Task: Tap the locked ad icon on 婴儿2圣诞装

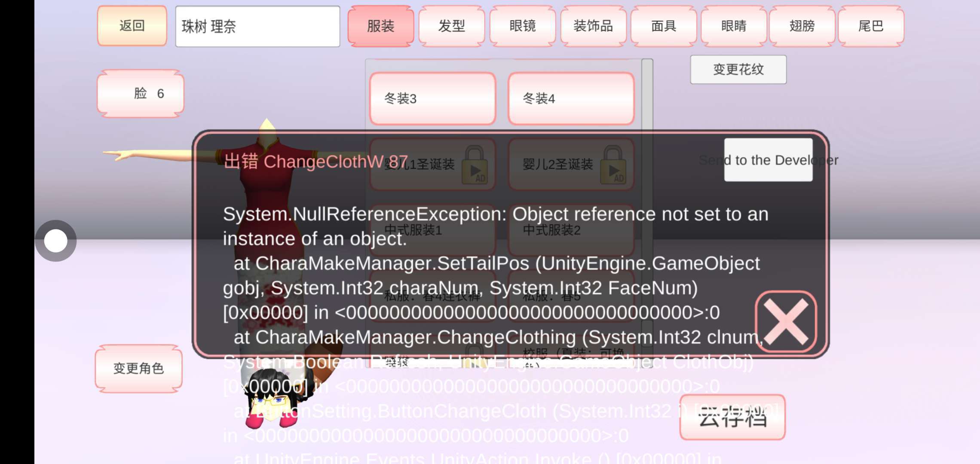Action: pos(613,165)
